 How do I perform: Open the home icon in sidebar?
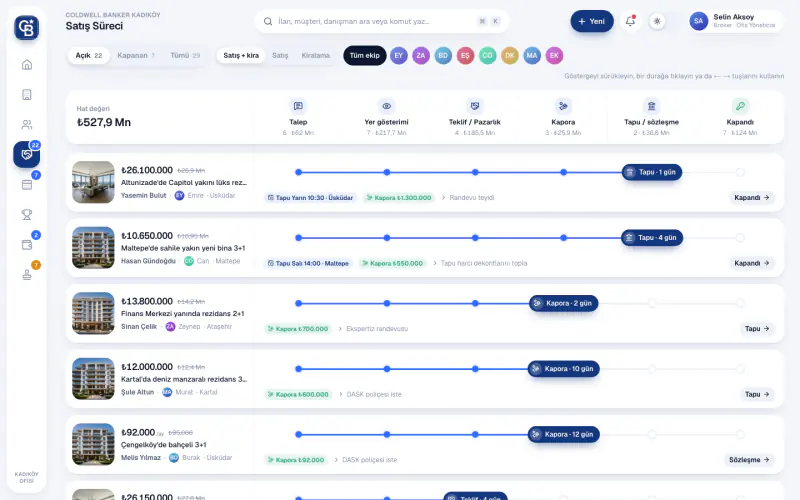[27, 65]
